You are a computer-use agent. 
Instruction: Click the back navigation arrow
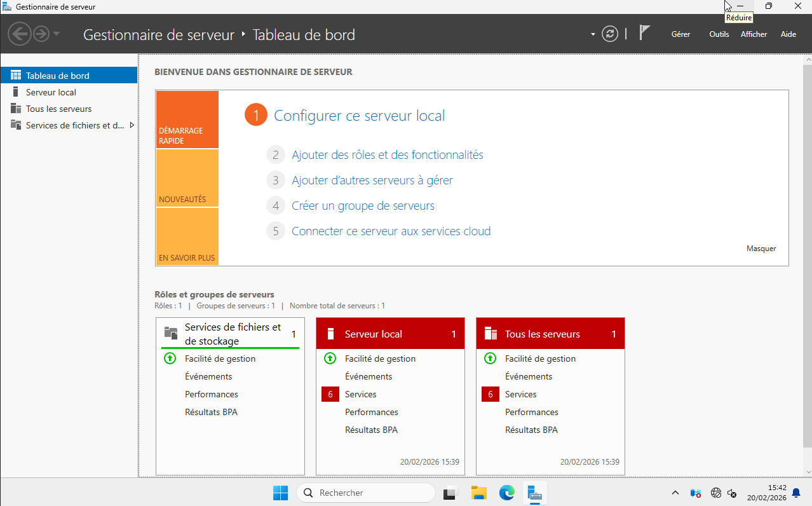20,34
